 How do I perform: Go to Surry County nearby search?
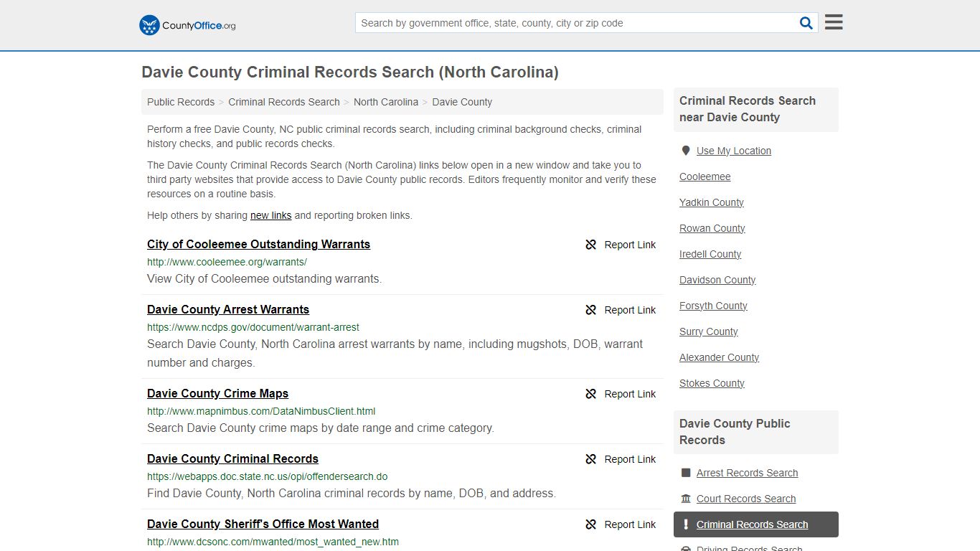click(709, 331)
